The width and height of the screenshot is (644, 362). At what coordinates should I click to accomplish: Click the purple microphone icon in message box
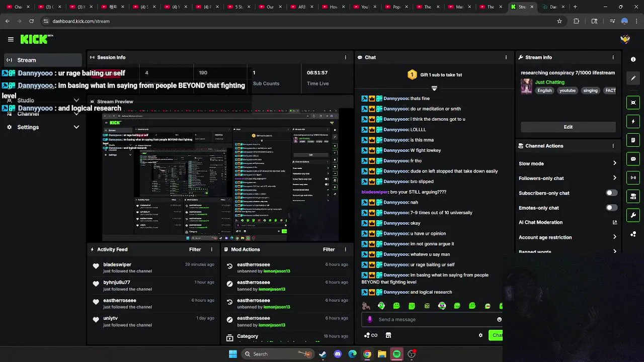point(370,319)
